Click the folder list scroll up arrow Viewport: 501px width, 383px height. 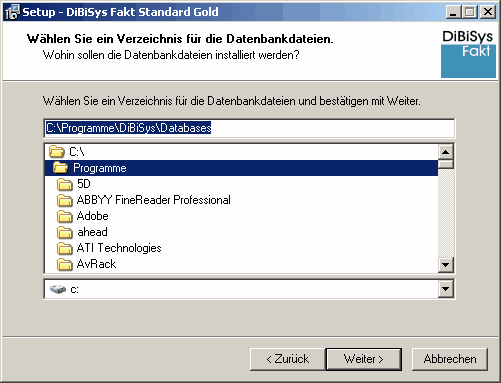coord(446,152)
